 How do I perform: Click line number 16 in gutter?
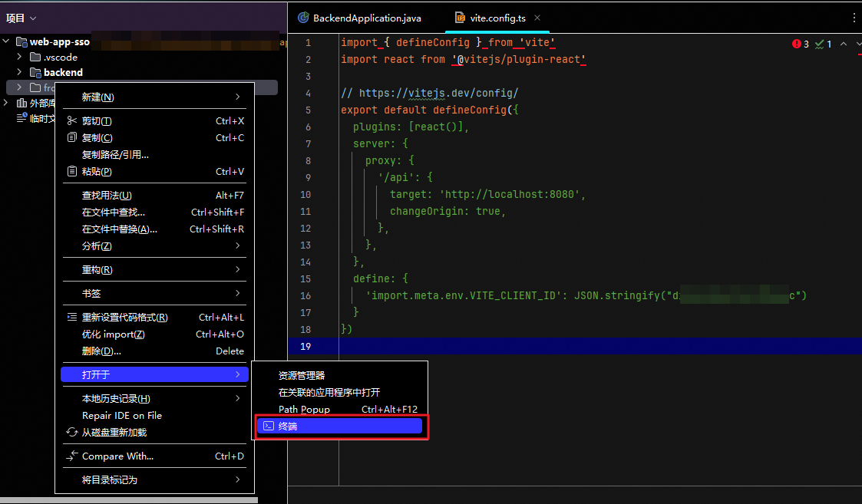click(x=305, y=295)
